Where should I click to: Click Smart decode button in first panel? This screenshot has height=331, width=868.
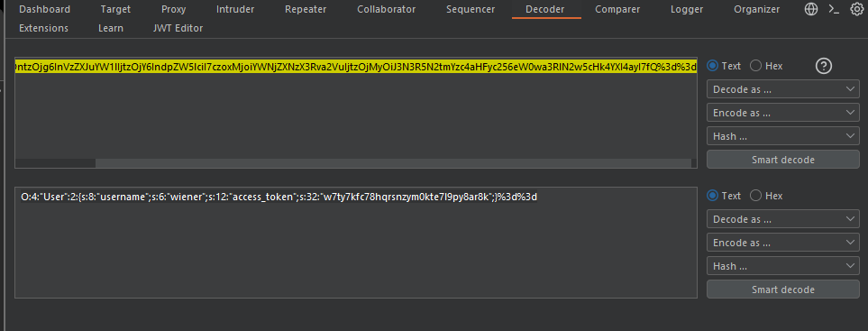(x=782, y=160)
